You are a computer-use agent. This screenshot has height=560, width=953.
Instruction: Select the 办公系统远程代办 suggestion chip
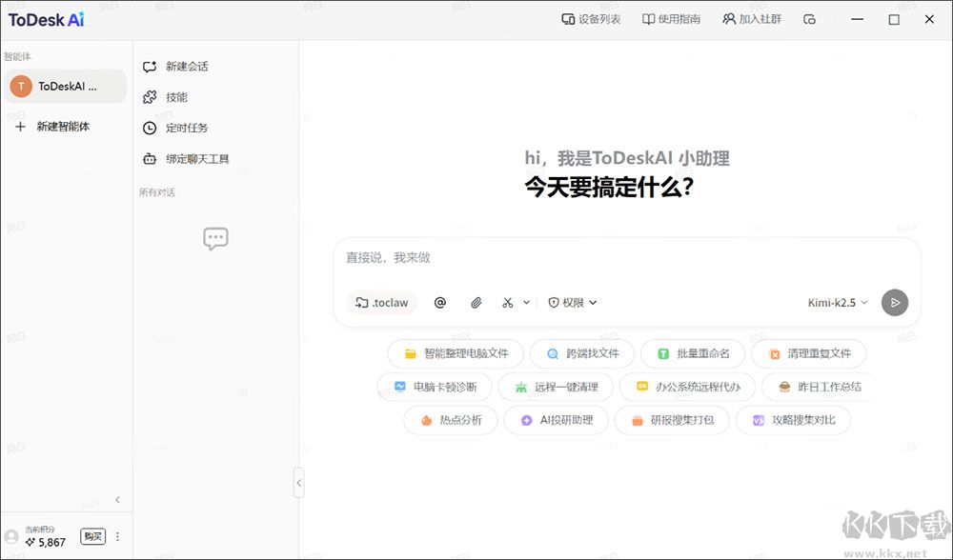tap(687, 387)
